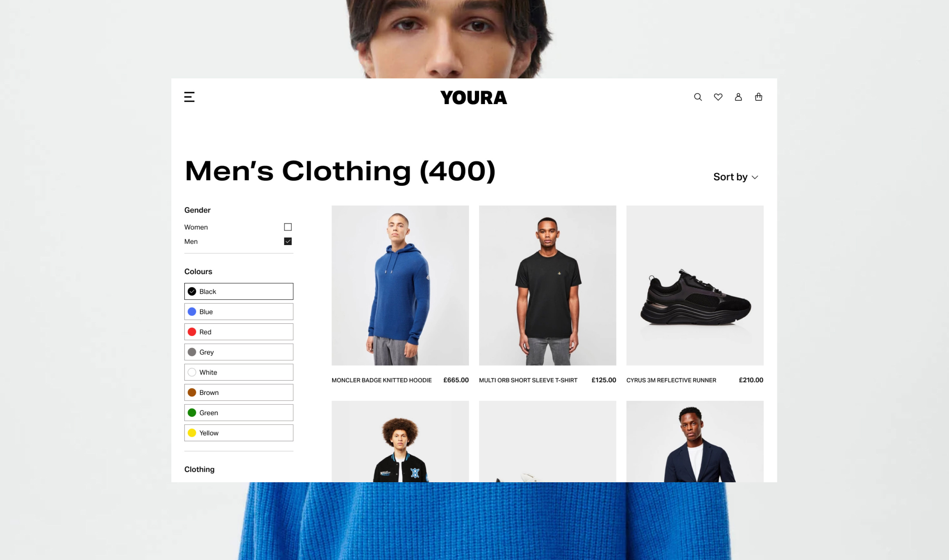Click the YOURA logo
The image size is (949, 560).
click(x=474, y=98)
